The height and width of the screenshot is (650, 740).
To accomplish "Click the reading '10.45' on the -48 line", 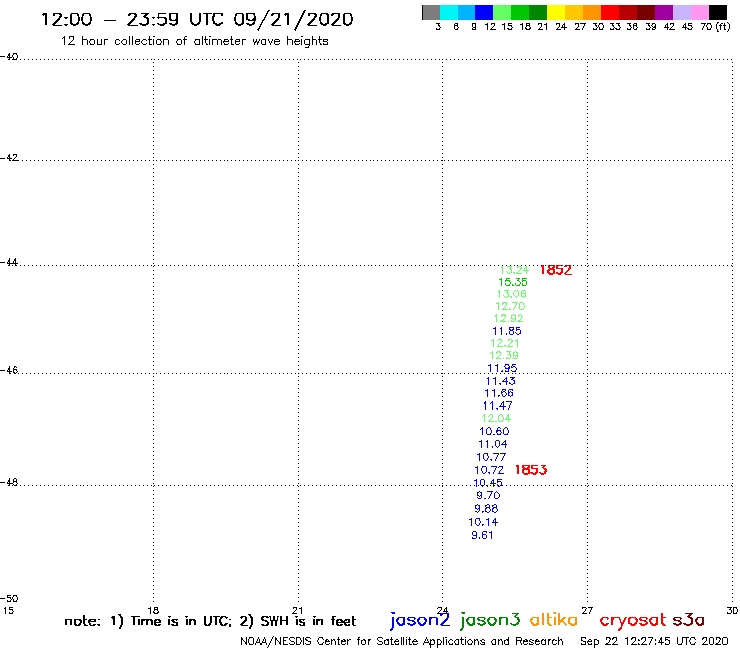I will click(x=488, y=483).
